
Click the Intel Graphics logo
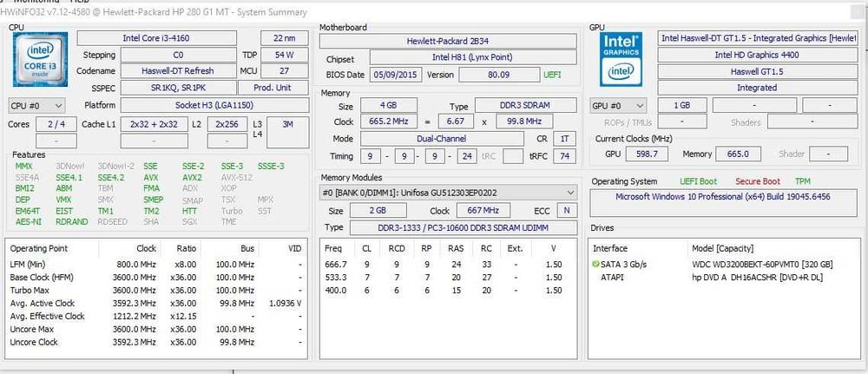(x=621, y=59)
